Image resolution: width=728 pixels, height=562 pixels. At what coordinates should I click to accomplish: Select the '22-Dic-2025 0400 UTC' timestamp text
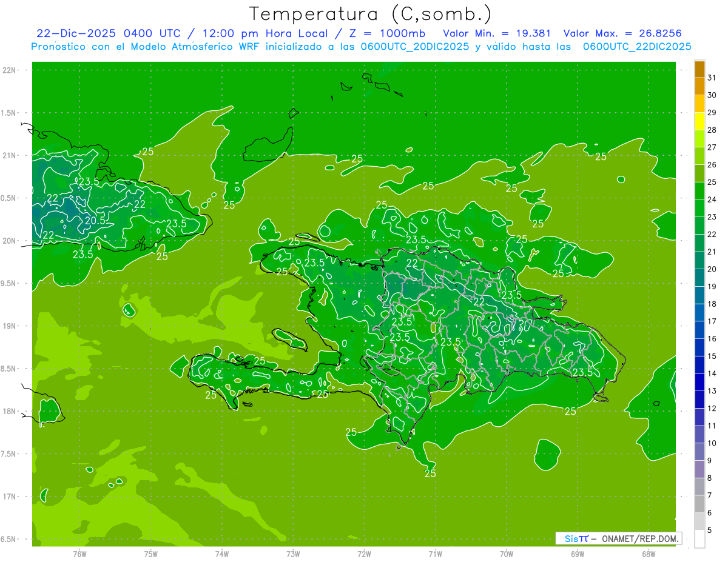(x=107, y=33)
